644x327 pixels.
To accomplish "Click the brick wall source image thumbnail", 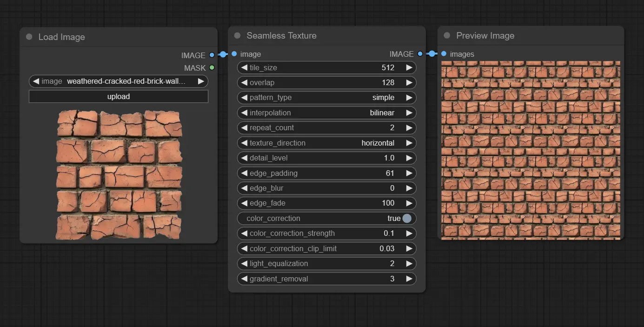I will 119,175.
